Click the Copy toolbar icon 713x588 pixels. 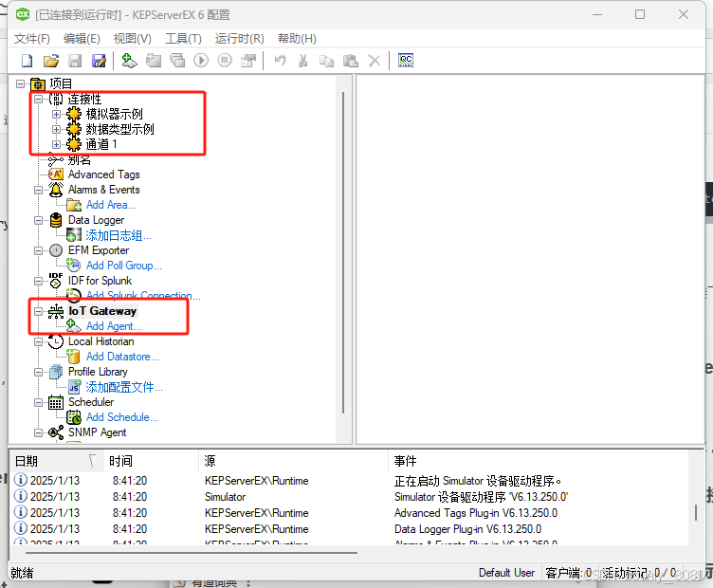tap(326, 61)
